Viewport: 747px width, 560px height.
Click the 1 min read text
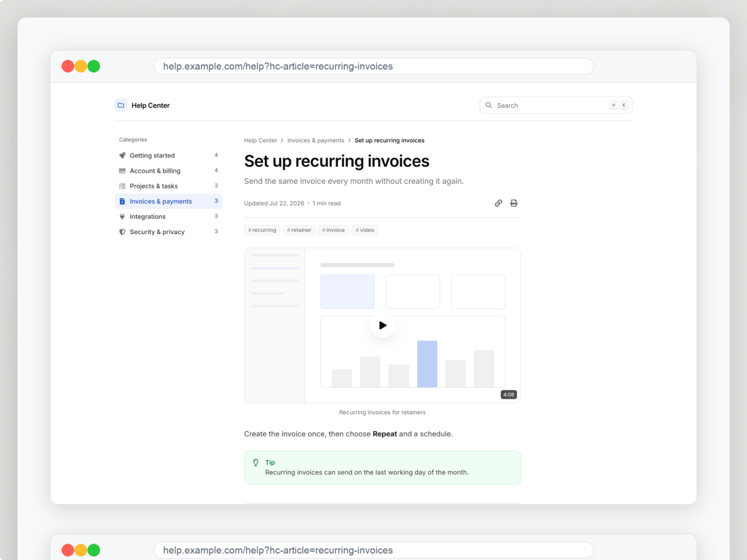[326, 204]
